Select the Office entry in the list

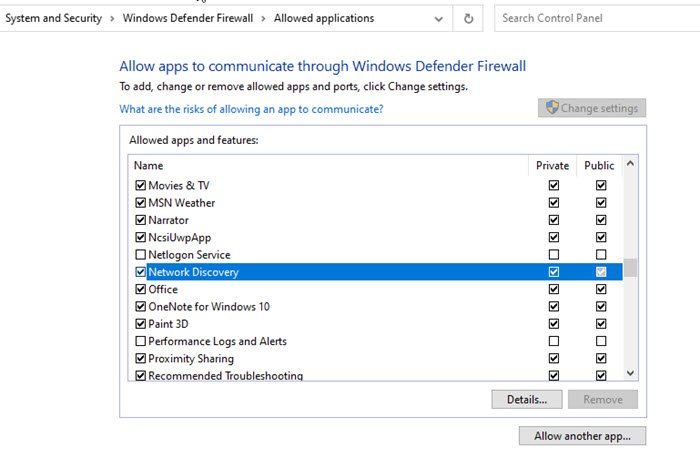(163, 289)
